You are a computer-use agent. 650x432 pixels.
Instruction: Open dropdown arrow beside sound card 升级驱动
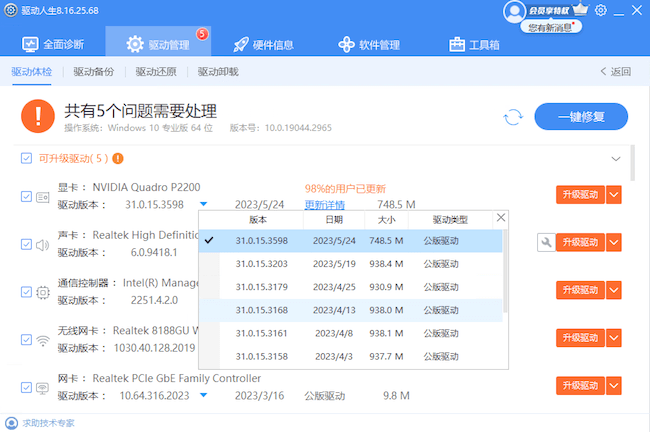(x=614, y=242)
